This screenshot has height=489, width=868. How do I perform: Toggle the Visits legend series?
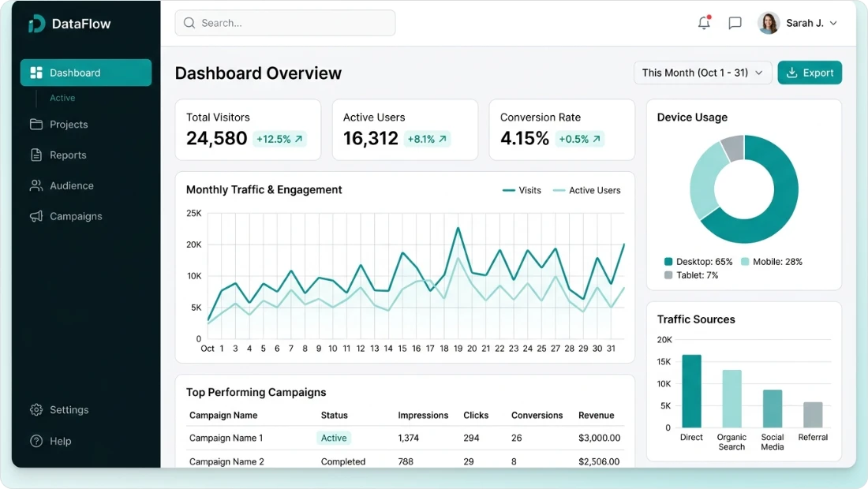pos(522,190)
